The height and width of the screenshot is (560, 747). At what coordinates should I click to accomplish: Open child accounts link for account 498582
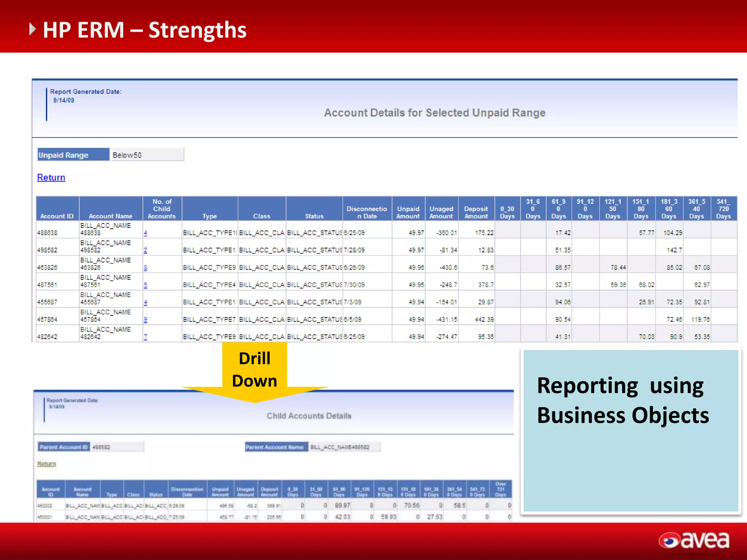(145, 250)
